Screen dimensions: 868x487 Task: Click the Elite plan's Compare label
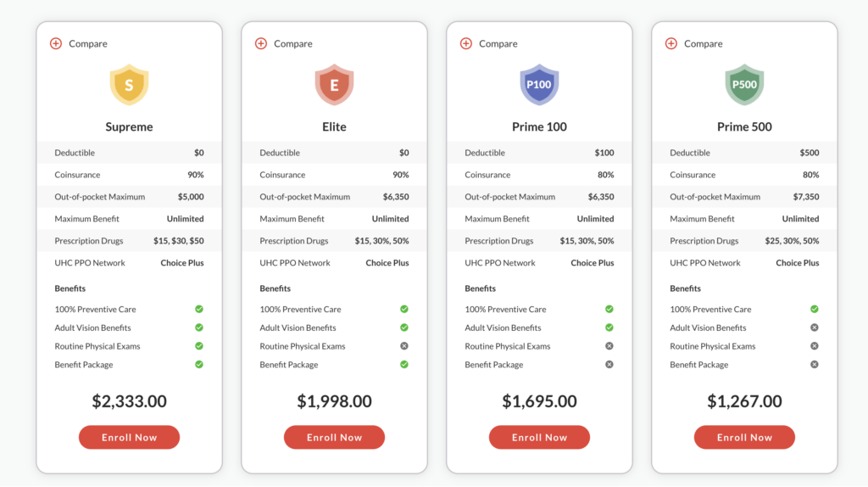(292, 43)
